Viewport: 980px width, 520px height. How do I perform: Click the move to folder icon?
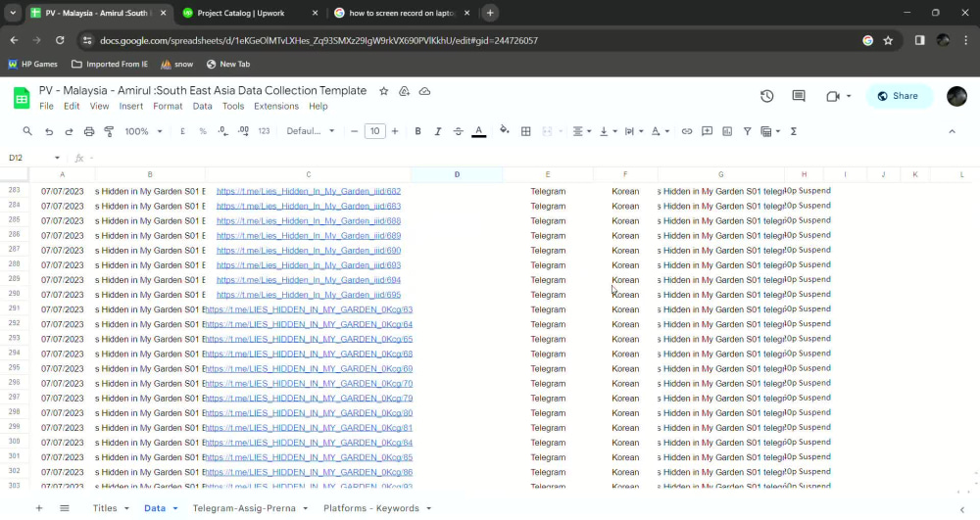pyautogui.click(x=405, y=91)
